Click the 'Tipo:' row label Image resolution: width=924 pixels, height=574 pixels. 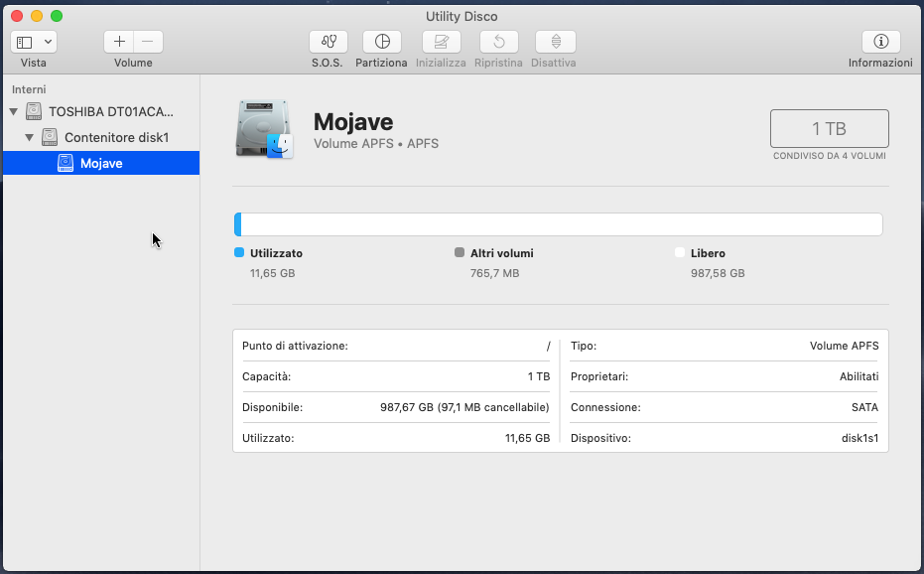[x=584, y=346]
